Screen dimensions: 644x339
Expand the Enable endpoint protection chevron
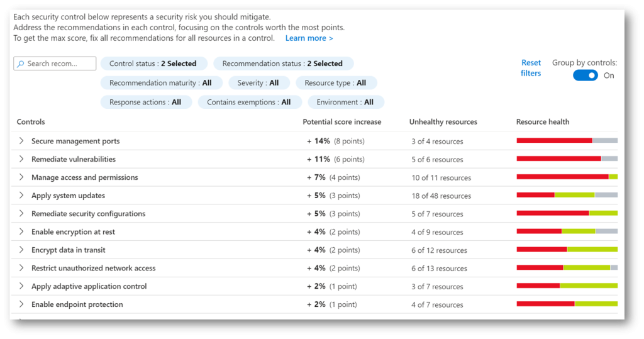(x=21, y=304)
